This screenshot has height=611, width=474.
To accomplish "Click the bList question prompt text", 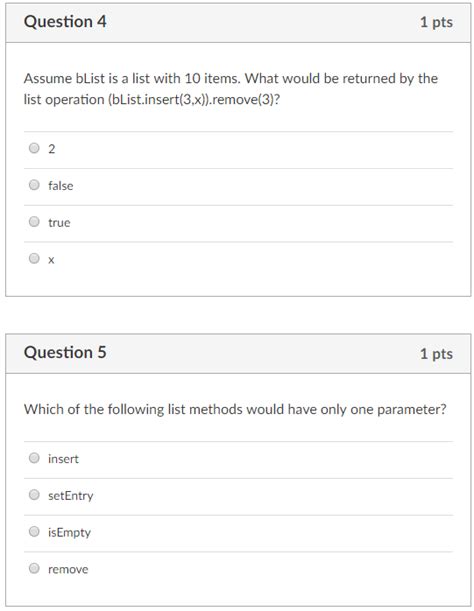I will click(x=231, y=89).
